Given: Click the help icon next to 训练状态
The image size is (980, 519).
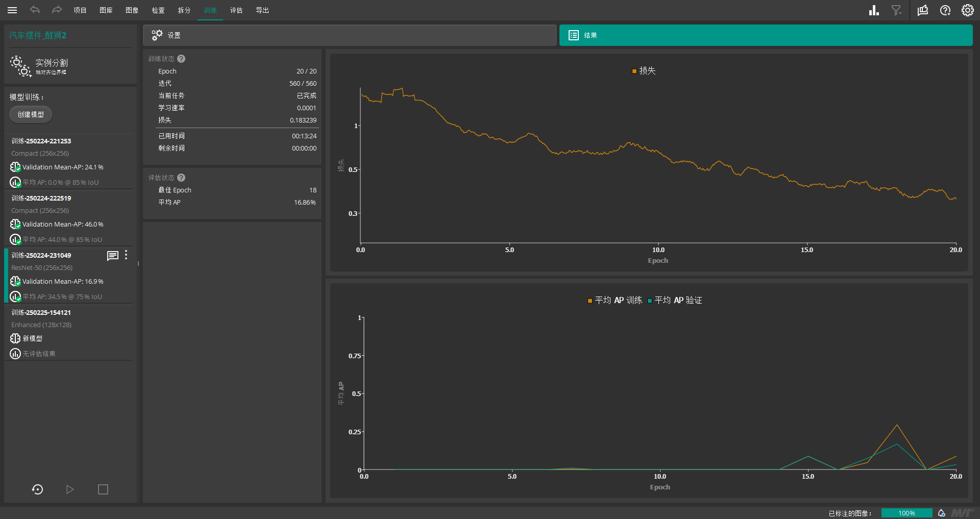Looking at the screenshot, I should click(x=181, y=59).
